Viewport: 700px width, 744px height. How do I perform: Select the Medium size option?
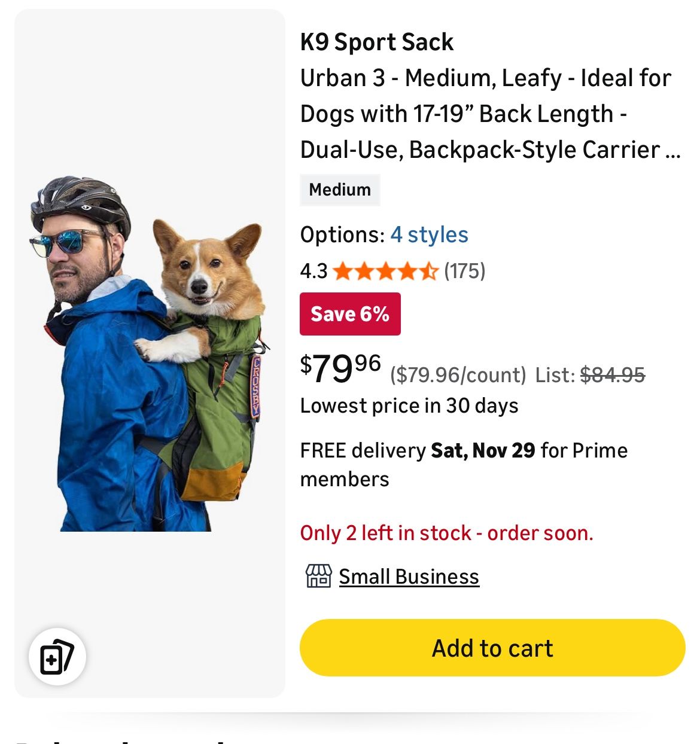(x=339, y=190)
